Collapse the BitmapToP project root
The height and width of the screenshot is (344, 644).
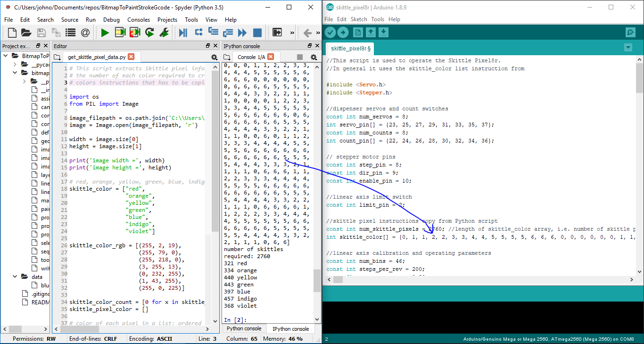tap(6, 56)
